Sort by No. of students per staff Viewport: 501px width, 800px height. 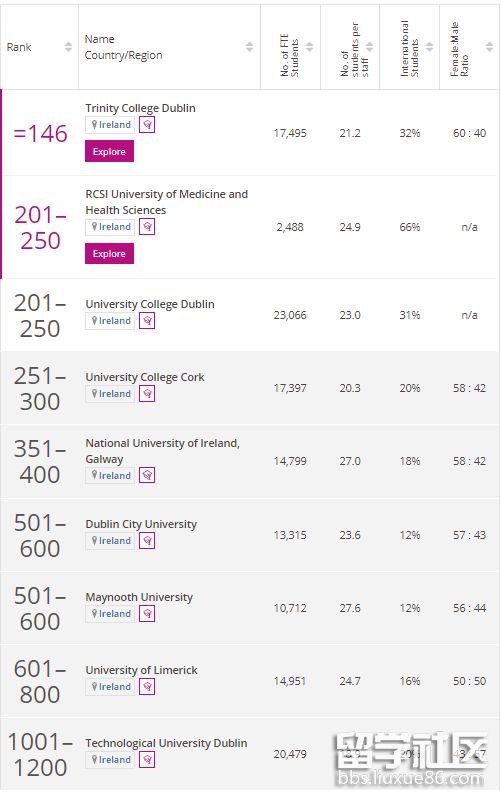tap(370, 47)
